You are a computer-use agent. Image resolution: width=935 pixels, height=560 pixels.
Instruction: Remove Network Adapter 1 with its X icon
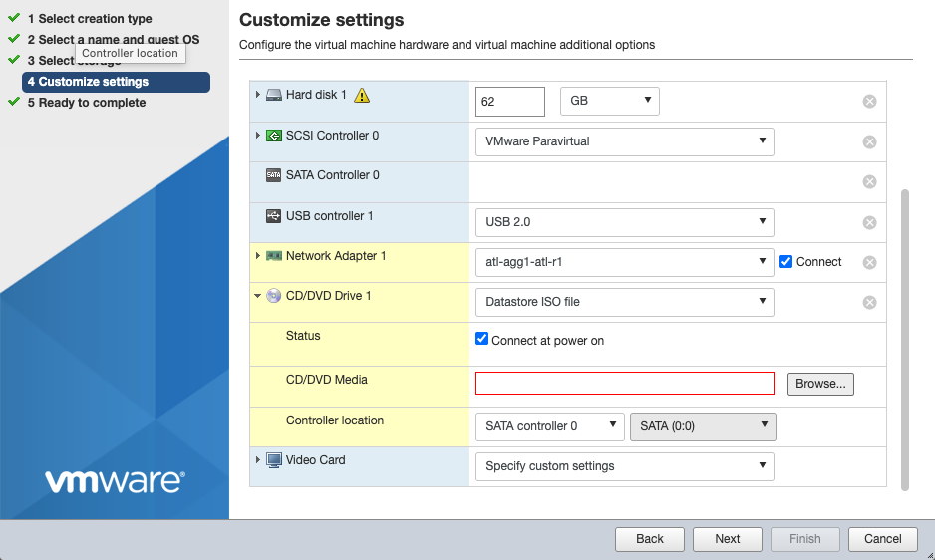pos(869,262)
